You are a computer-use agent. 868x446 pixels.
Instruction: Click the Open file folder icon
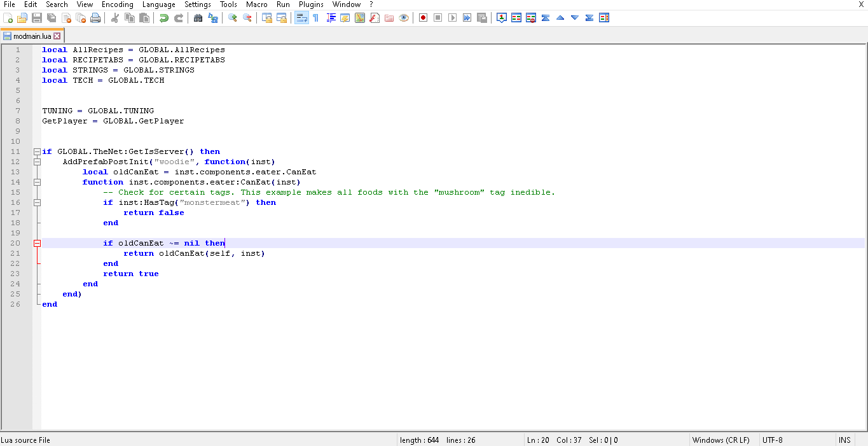(x=22, y=18)
